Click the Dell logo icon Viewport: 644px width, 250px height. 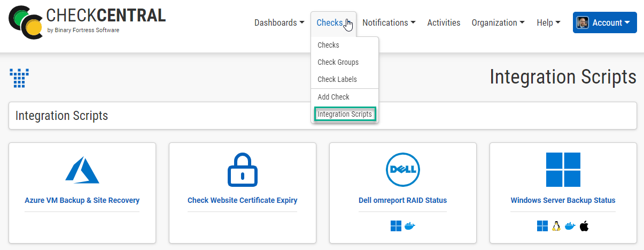click(x=402, y=170)
